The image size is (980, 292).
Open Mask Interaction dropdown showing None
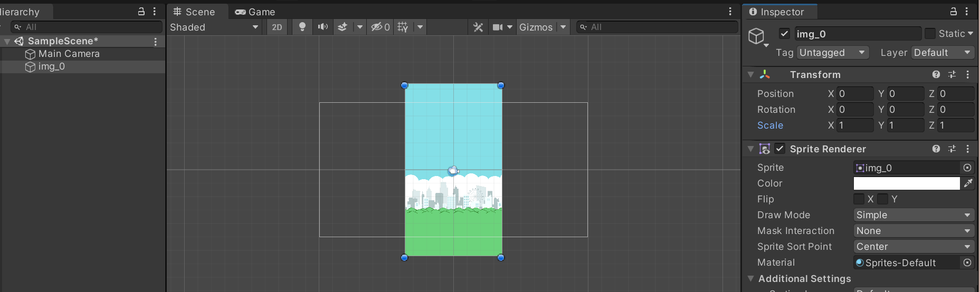[x=914, y=230]
